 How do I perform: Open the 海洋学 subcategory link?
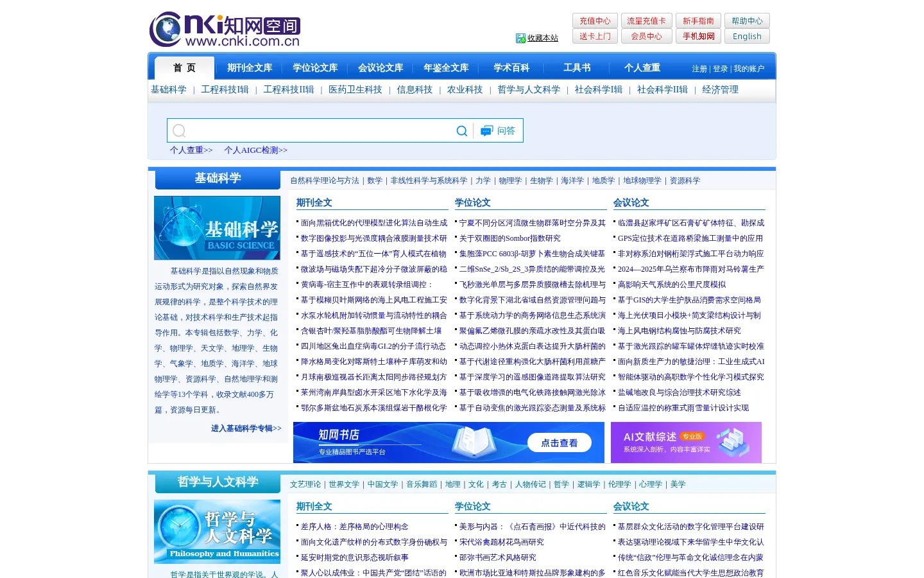[x=572, y=181]
